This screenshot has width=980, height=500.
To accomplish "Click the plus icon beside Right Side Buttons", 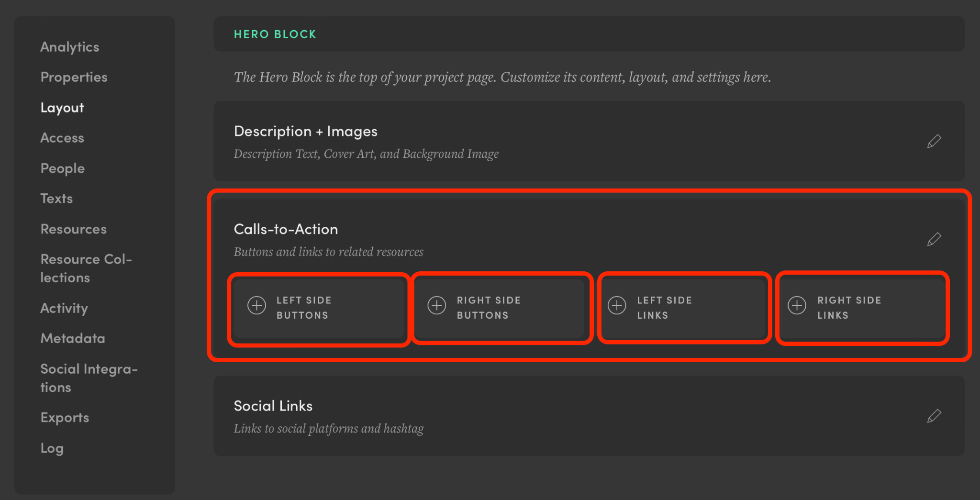I will [x=436, y=305].
